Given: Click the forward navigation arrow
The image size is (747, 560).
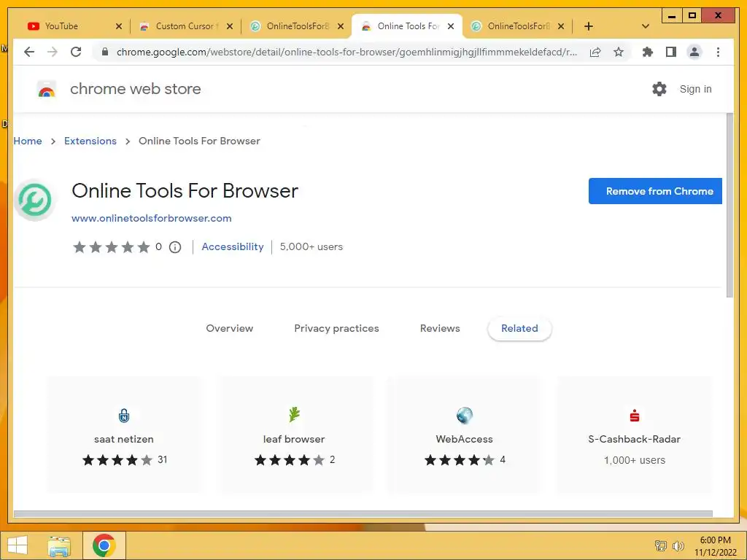Looking at the screenshot, I should (53, 52).
